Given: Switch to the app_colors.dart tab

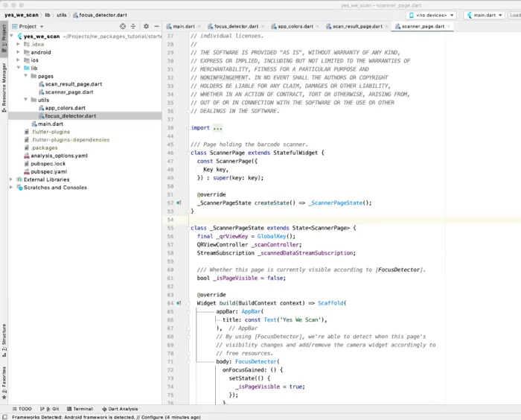Looking at the screenshot, I should [x=294, y=26].
